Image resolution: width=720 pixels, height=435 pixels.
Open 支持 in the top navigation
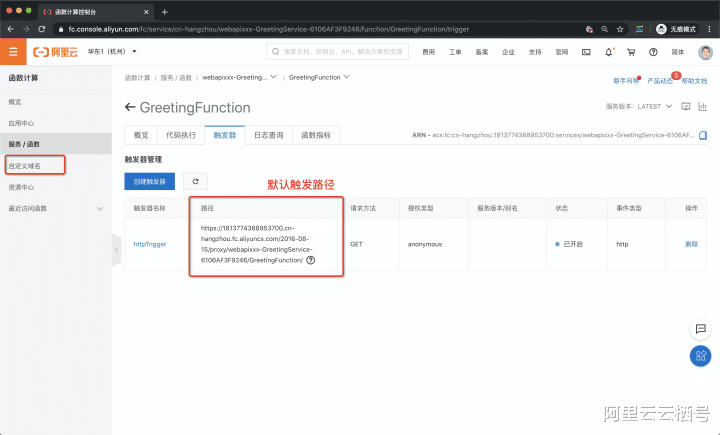pyautogui.click(x=535, y=52)
